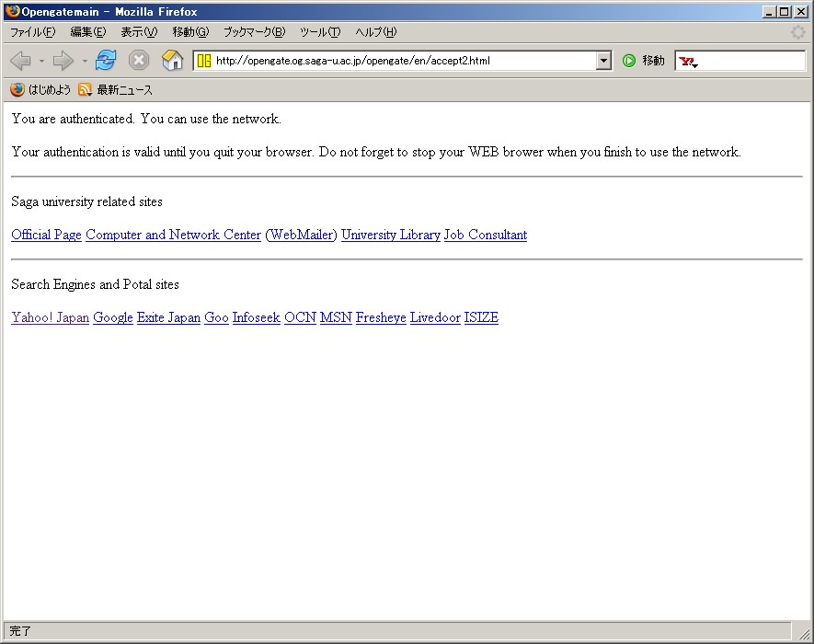Screen dimensions: 814x644
Task: Click inside the URL address field
Action: (x=404, y=61)
